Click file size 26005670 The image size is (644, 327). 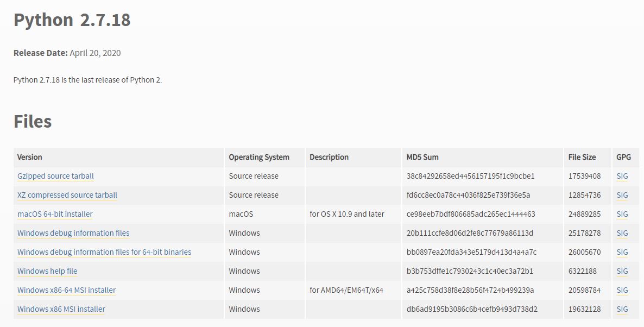584,252
